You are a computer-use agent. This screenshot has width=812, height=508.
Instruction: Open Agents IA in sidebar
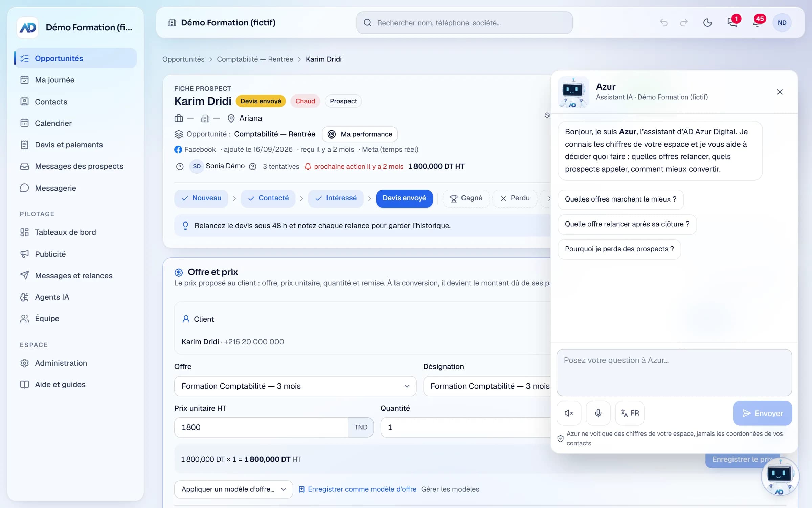75,297
